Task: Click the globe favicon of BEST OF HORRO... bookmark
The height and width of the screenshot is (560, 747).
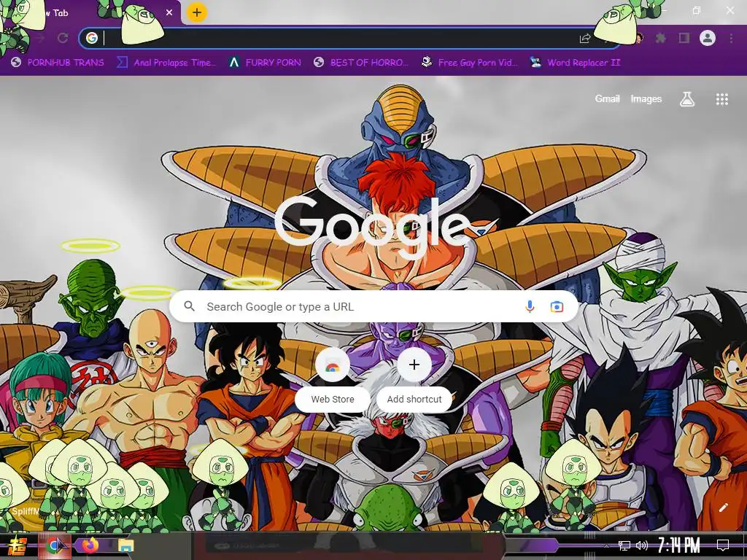Action: pos(319,63)
